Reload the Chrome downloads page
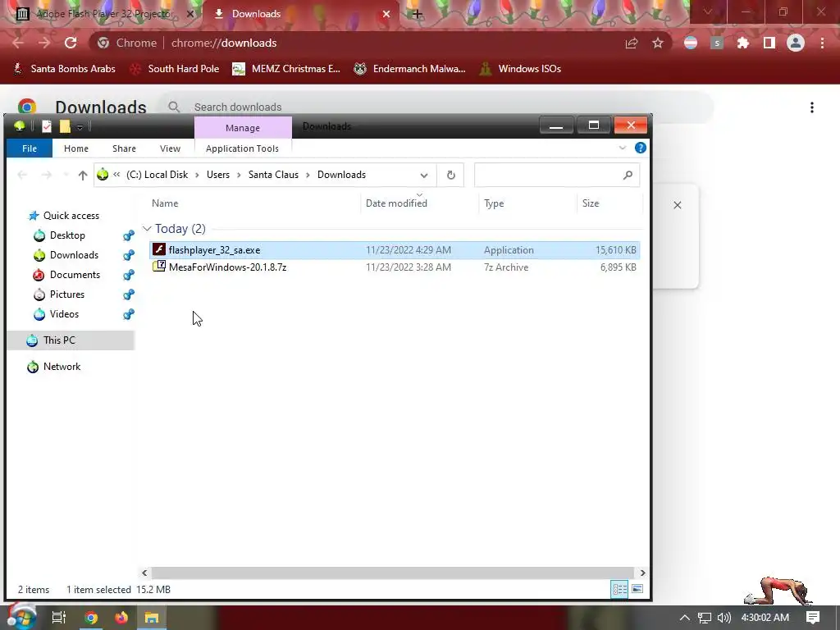 [x=71, y=43]
